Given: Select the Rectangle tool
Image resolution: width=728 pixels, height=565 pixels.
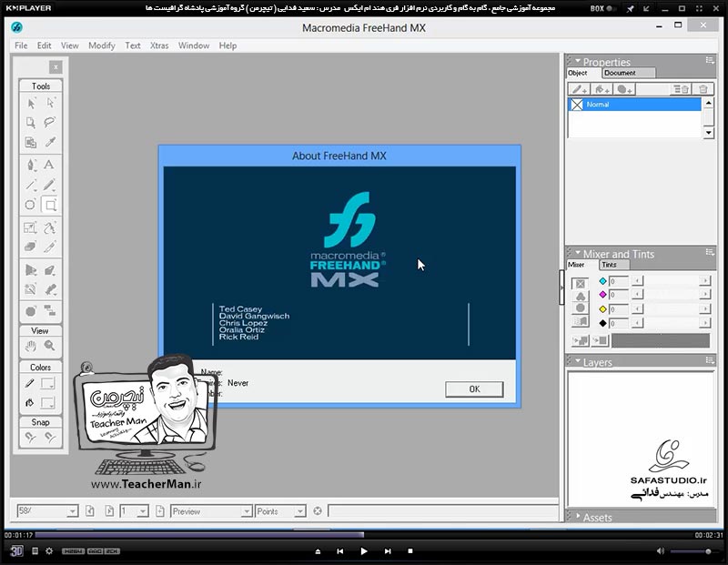Looking at the screenshot, I should 50,205.
